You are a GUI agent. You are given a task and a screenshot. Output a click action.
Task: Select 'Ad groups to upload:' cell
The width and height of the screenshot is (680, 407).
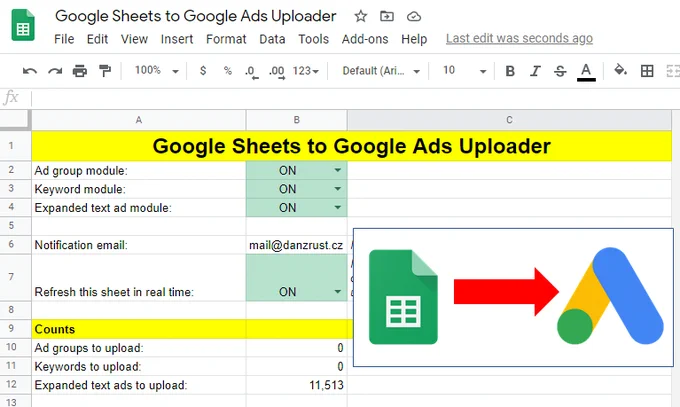(139, 348)
